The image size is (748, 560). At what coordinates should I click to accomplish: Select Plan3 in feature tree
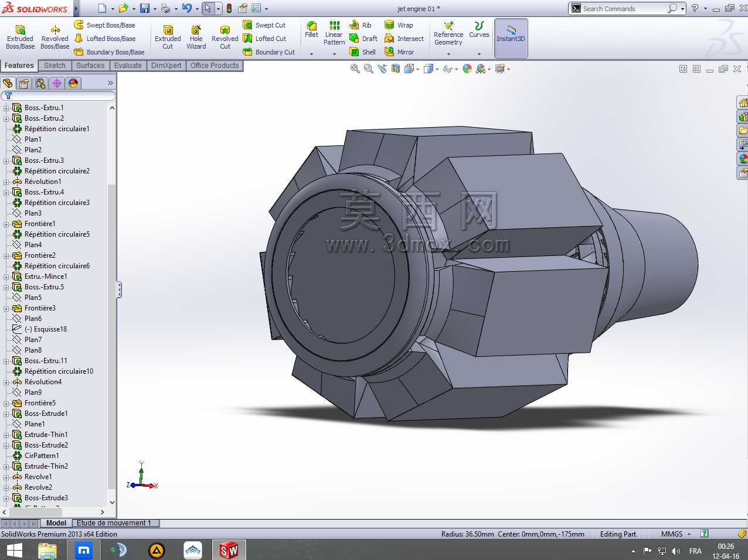(x=33, y=213)
